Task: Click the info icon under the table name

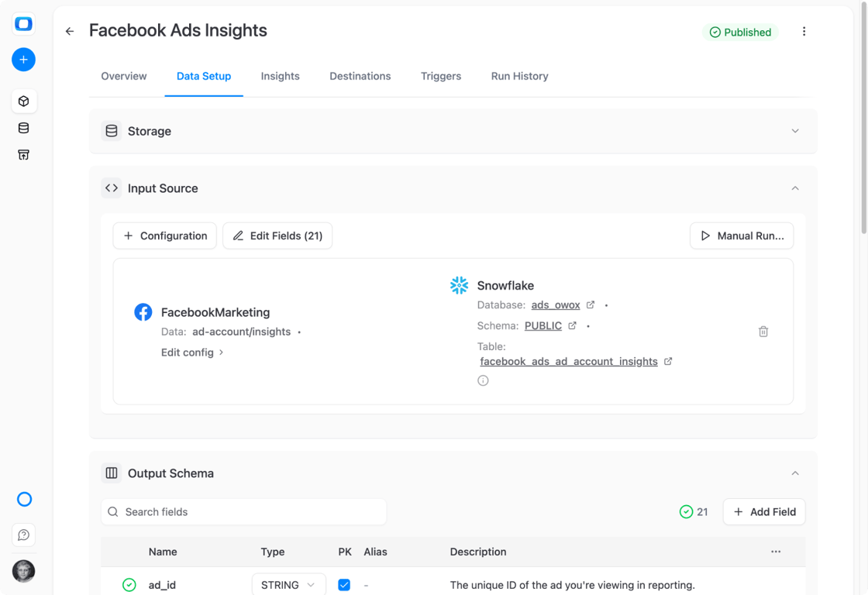Action: (483, 381)
